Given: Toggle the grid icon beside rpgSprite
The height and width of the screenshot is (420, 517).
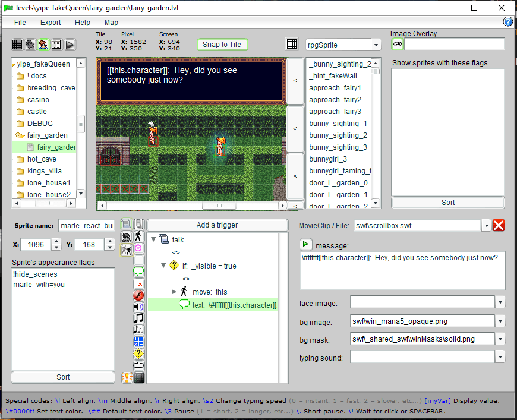Looking at the screenshot, I should 292,45.
